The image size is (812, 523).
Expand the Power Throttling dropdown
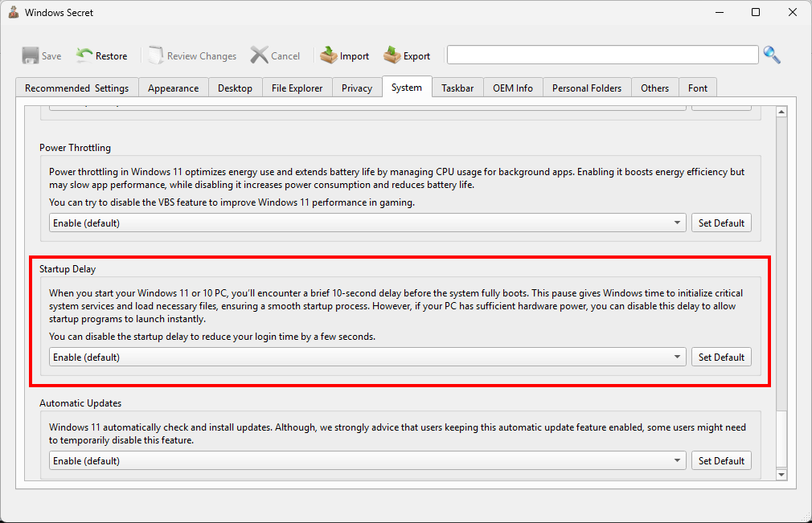point(367,223)
